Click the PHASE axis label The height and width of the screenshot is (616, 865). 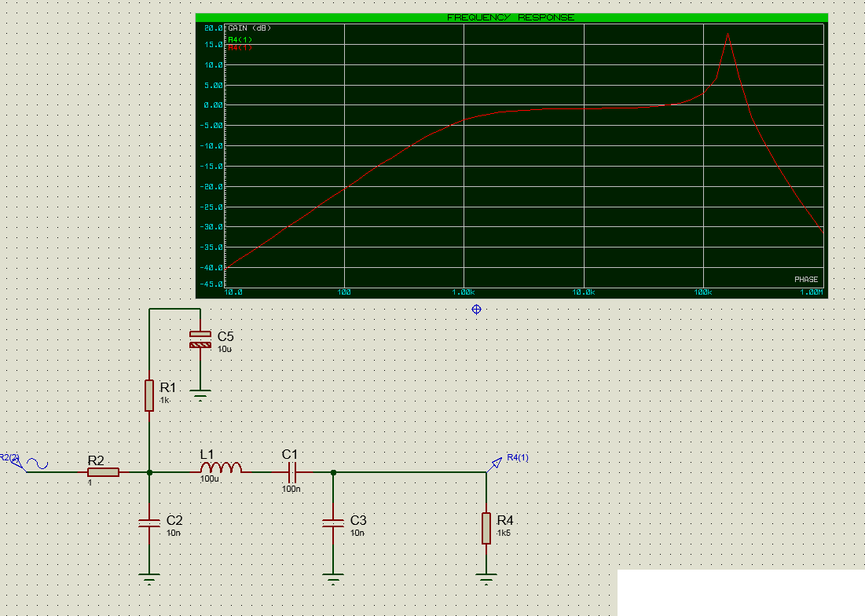pos(806,280)
